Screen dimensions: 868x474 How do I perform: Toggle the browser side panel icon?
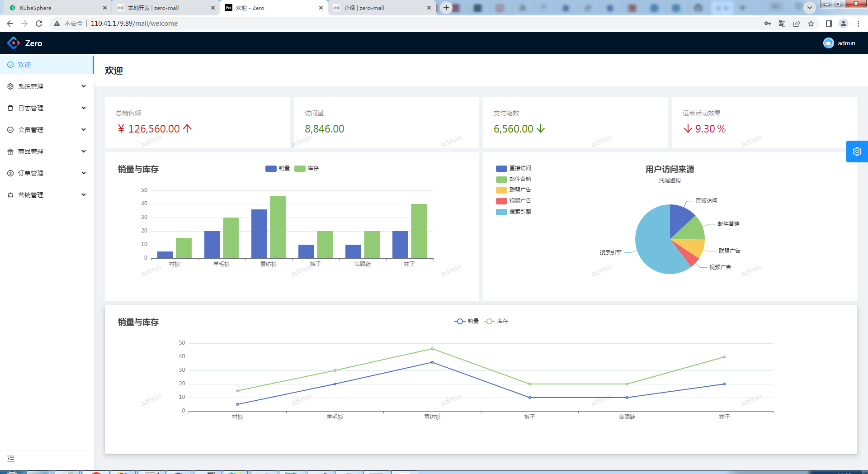coord(829,24)
